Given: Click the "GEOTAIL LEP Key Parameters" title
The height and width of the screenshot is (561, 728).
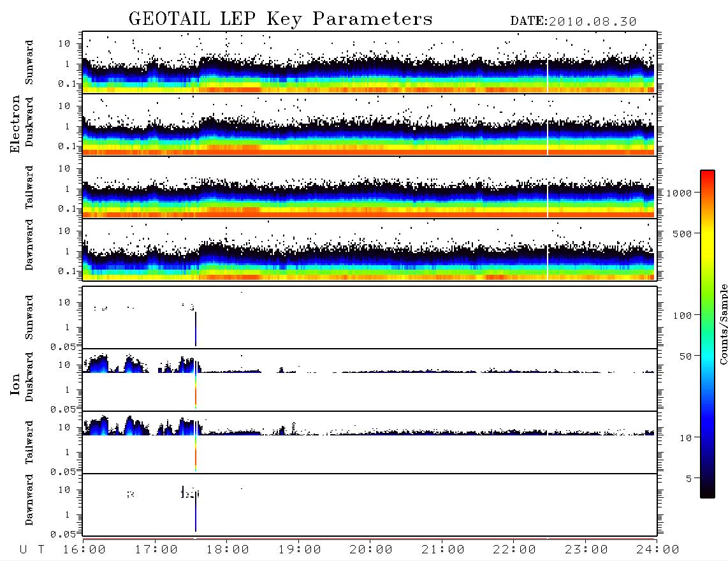Looking at the screenshot, I should (280, 19).
